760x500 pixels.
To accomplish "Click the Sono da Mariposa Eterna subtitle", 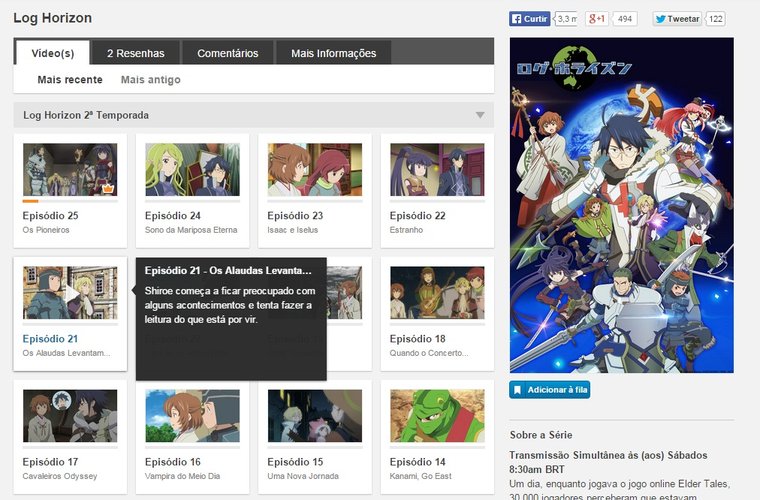I will tap(191, 230).
